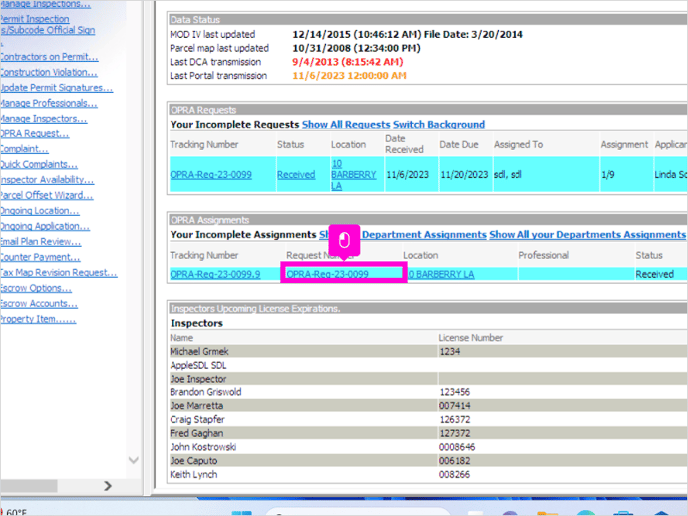Open OPRA-Req-23-0099 in Incomplete Requests table

(211, 175)
